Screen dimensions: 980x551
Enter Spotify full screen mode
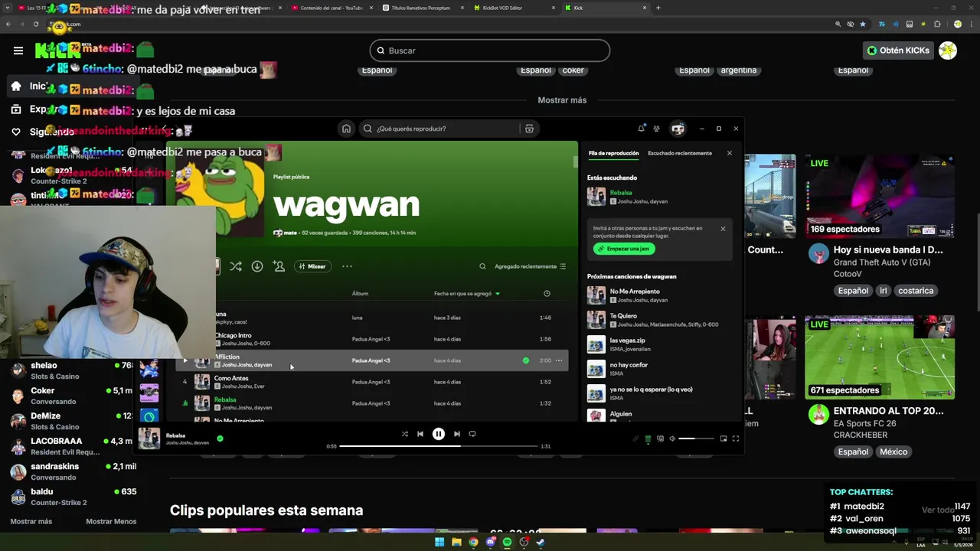click(736, 439)
